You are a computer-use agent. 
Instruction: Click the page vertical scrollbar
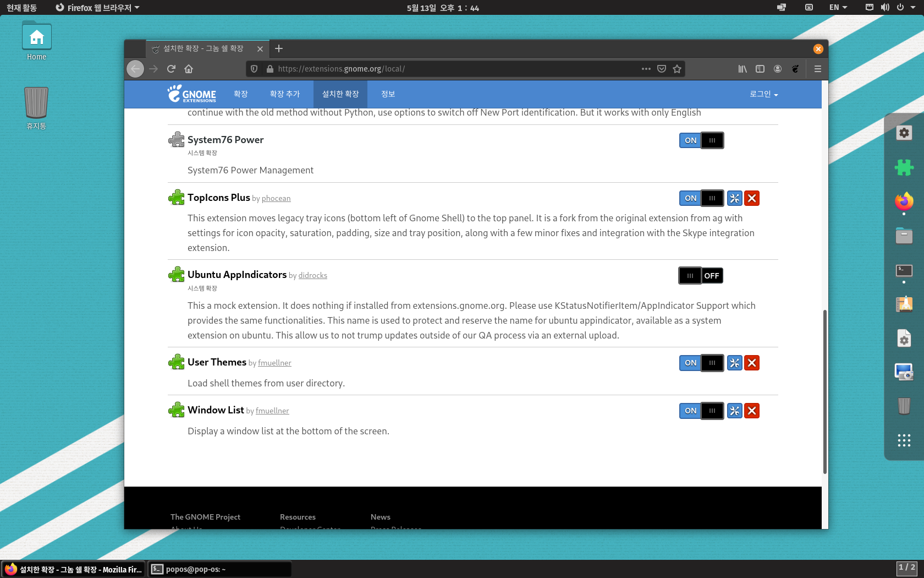pyautogui.click(x=825, y=391)
